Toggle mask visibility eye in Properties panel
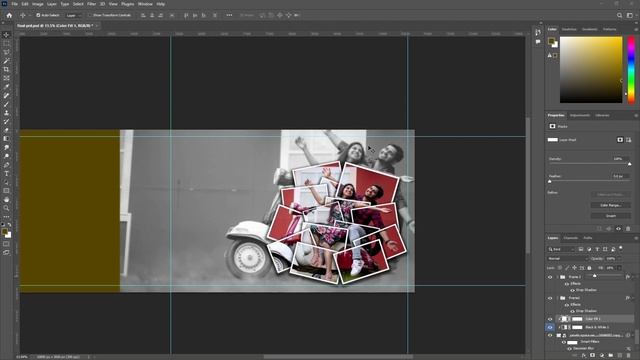The width and height of the screenshot is (640, 360). pos(618,229)
